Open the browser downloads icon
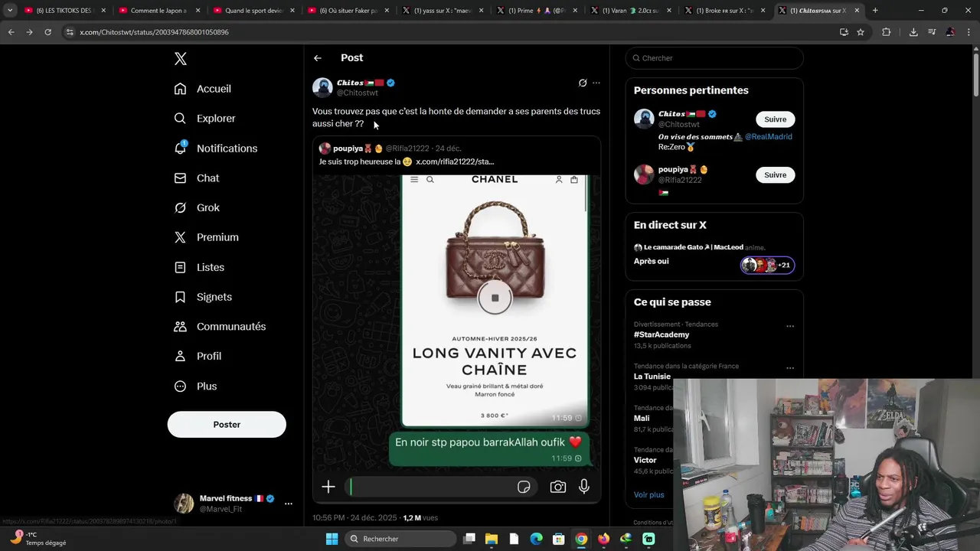 913,32
